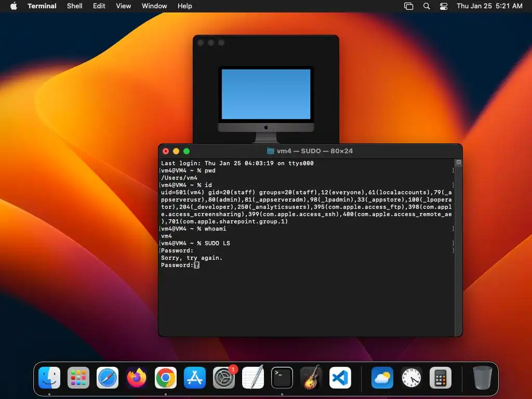
Task: Open Spotlight search in the menu bar
Action: click(427, 6)
